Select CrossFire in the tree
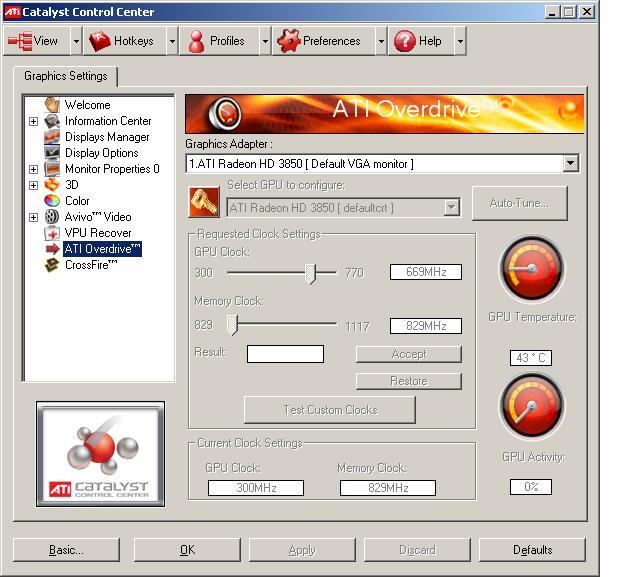This screenshot has width=640, height=577. (91, 265)
